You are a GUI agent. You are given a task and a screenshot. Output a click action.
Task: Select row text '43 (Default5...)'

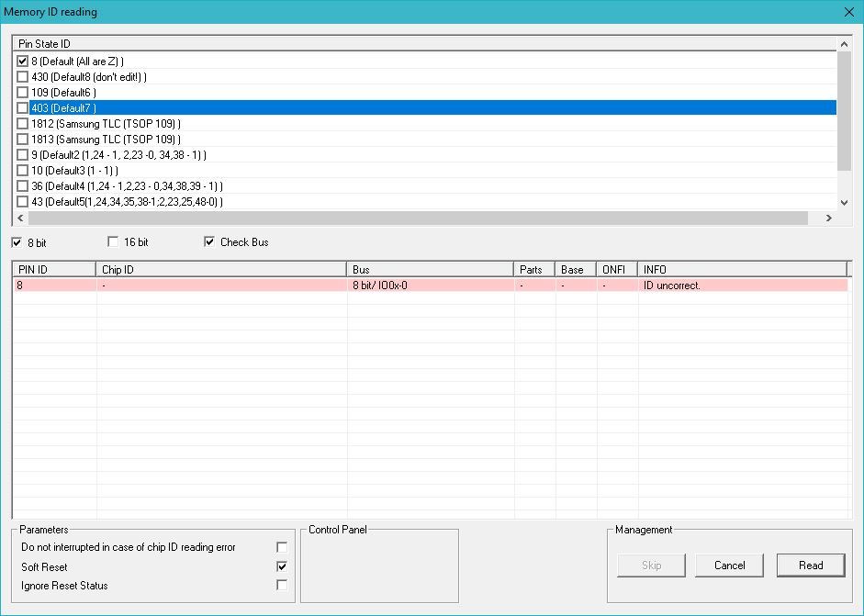pyautogui.click(x=127, y=202)
